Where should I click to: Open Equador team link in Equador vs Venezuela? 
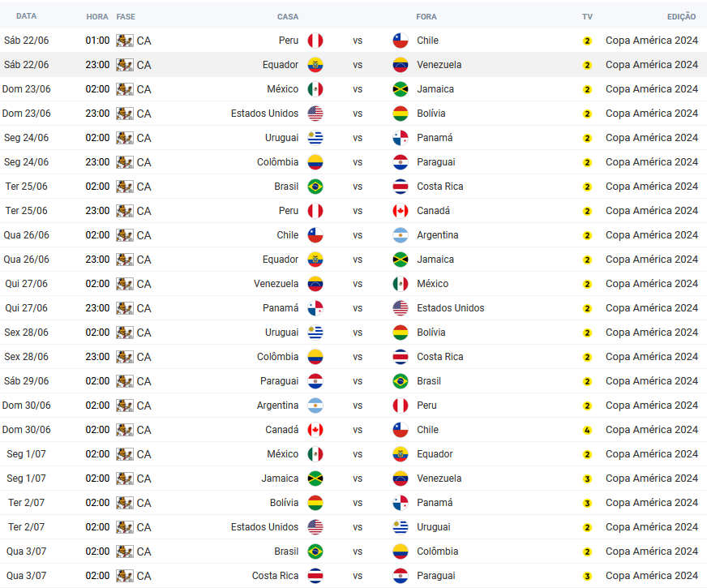pos(281,65)
